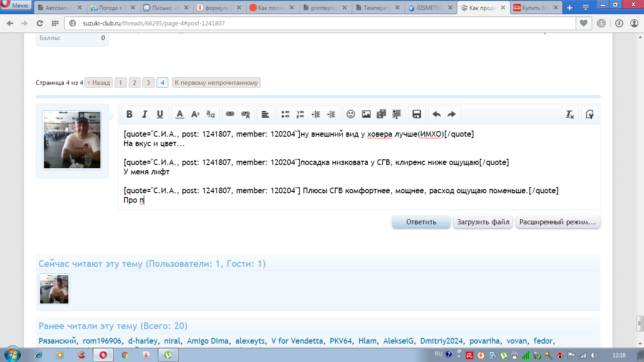Screen dimensions: 644x362
Task: Click the save draft floppy icon
Action: (417, 114)
